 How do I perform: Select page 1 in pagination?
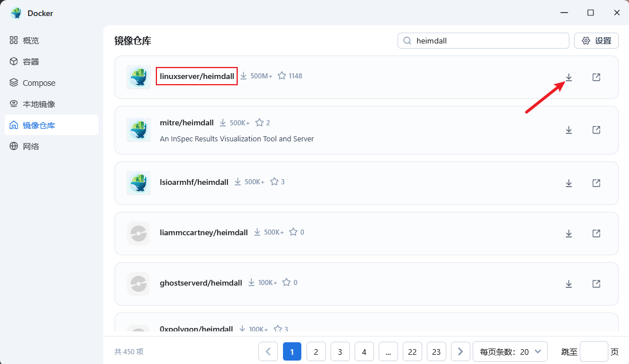click(292, 351)
